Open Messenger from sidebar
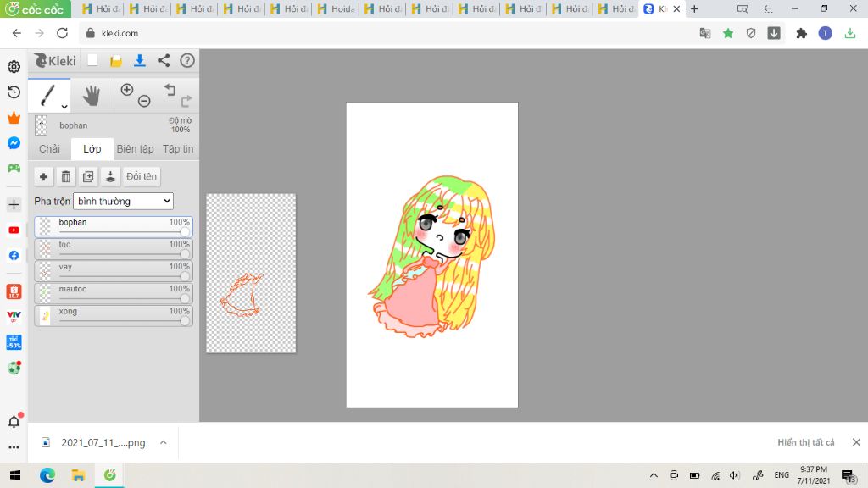Image resolution: width=868 pixels, height=488 pixels. [14, 142]
